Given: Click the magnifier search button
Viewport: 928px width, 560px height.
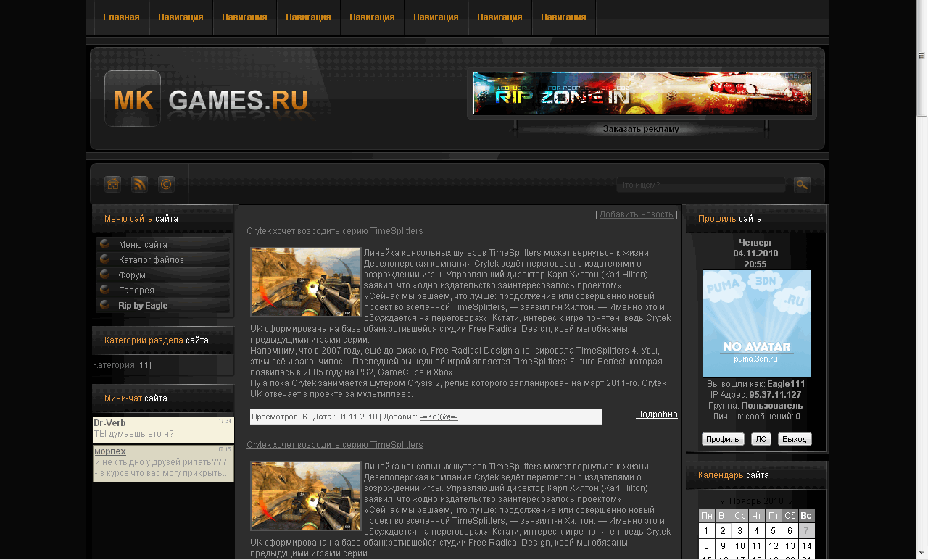Looking at the screenshot, I should [x=802, y=185].
